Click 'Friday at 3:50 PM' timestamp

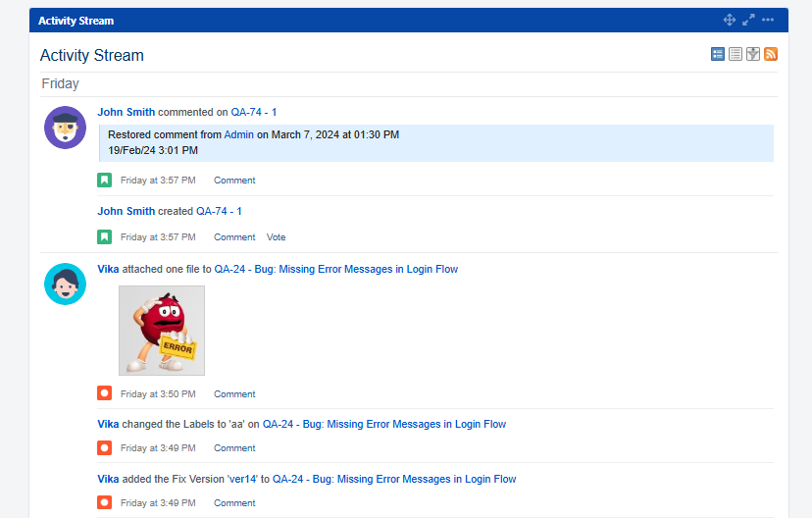pyautogui.click(x=158, y=394)
